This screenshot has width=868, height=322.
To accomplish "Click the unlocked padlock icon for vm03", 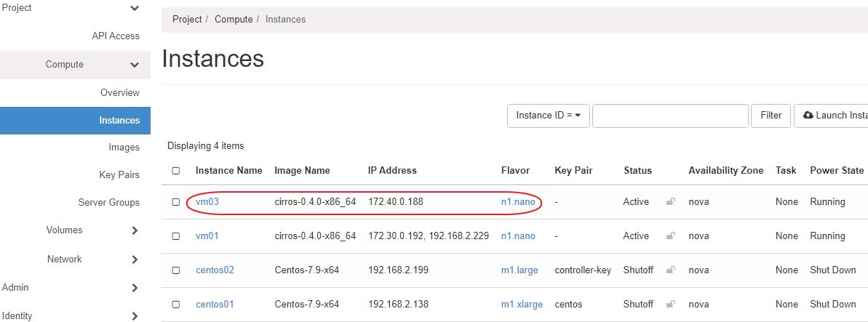I will [x=670, y=202].
